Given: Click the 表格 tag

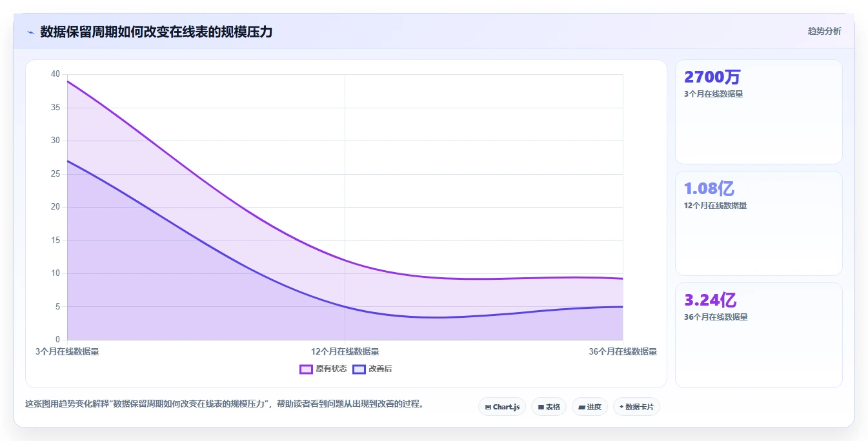Looking at the screenshot, I should [549, 407].
